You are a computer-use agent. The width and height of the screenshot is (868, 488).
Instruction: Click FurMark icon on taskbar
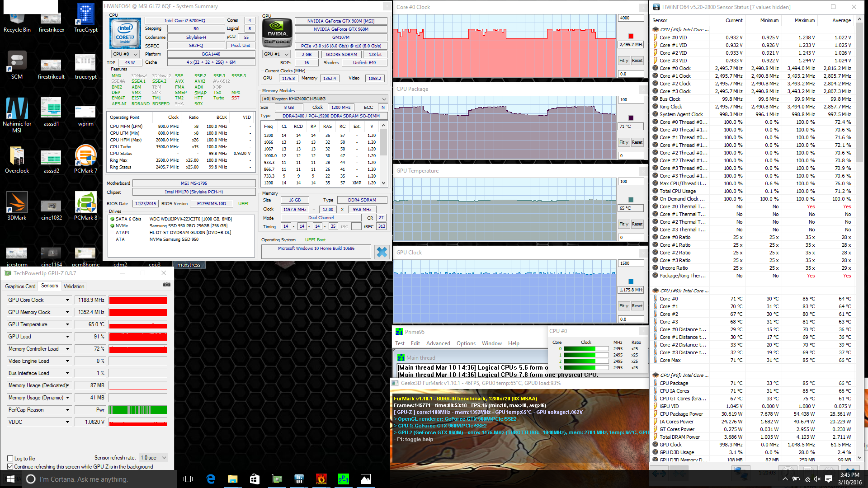click(321, 479)
